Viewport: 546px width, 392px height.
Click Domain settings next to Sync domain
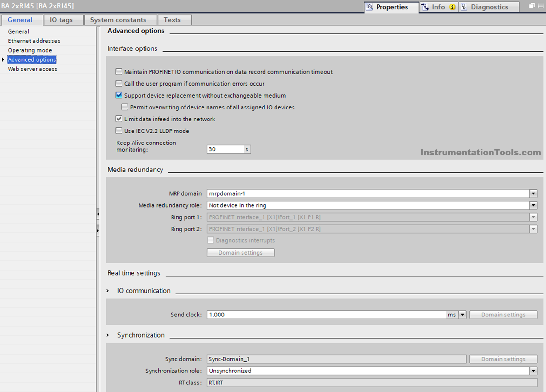pyautogui.click(x=503, y=359)
